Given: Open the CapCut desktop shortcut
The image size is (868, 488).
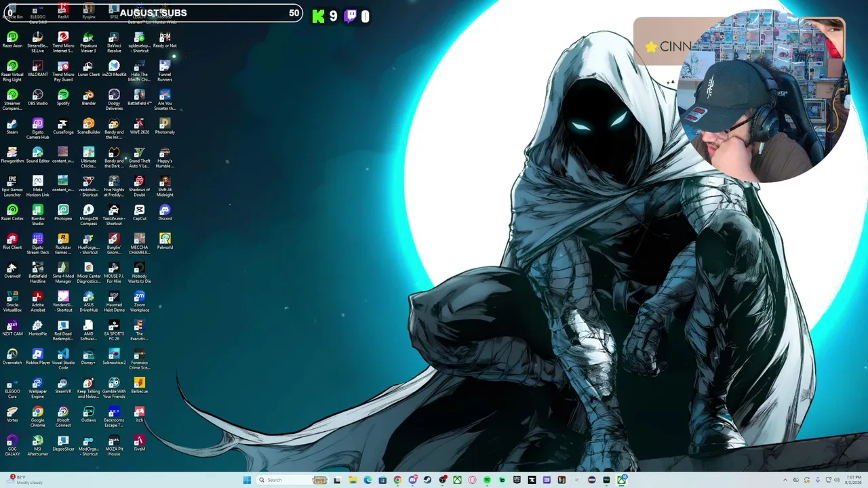Looking at the screenshot, I should (140, 213).
